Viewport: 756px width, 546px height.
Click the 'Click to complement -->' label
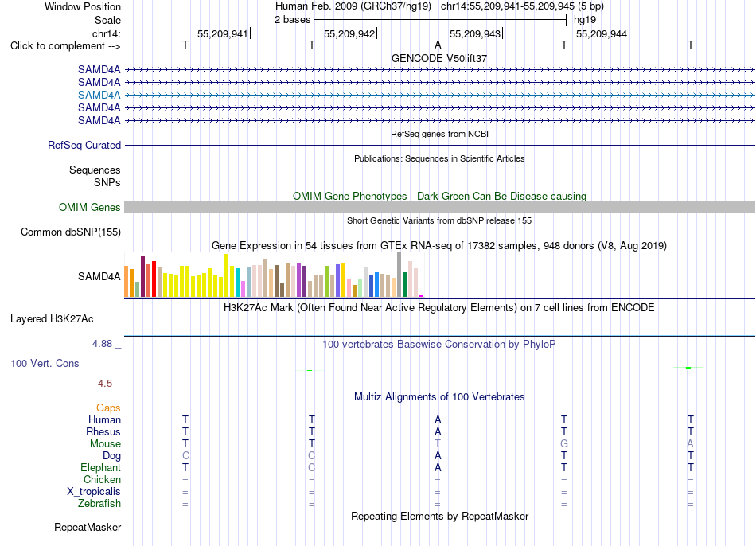[x=65, y=46]
